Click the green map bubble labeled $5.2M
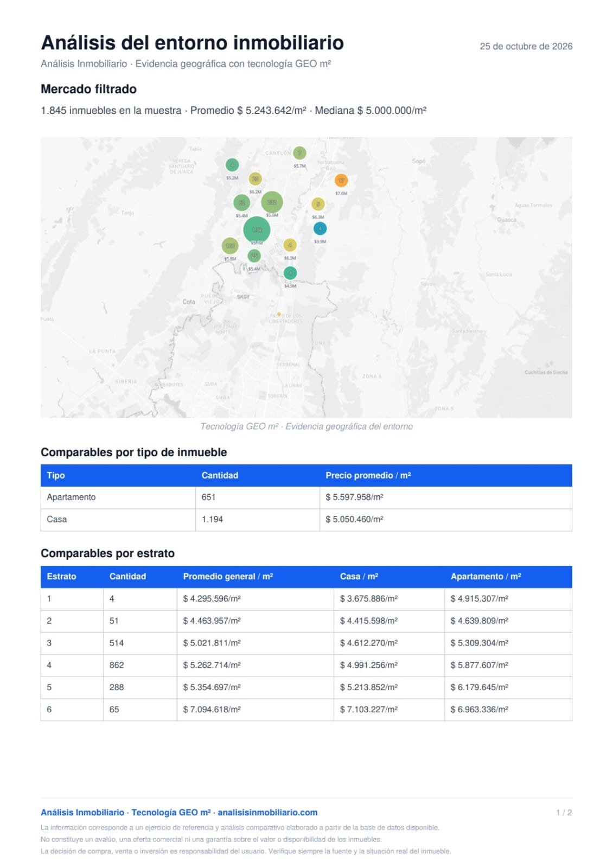The width and height of the screenshot is (613, 868). click(x=232, y=165)
